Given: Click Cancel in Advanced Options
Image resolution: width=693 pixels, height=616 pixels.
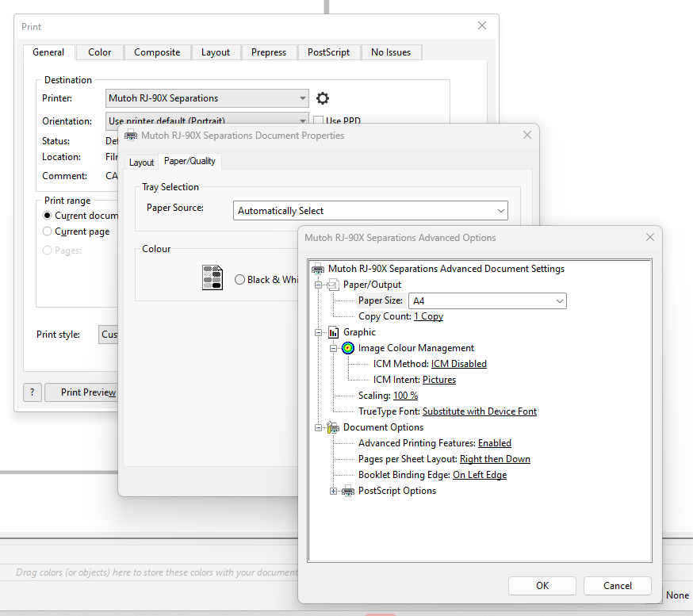Looking at the screenshot, I should tap(618, 586).
